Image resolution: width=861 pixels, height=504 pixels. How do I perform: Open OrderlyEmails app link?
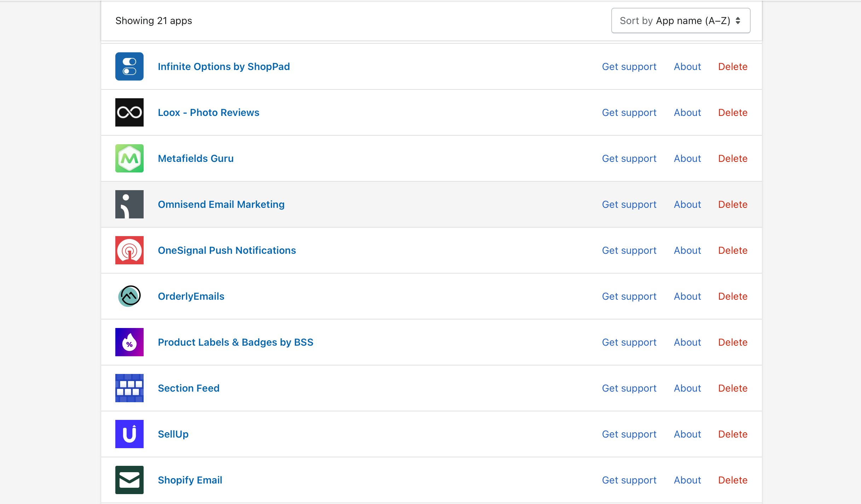191,296
